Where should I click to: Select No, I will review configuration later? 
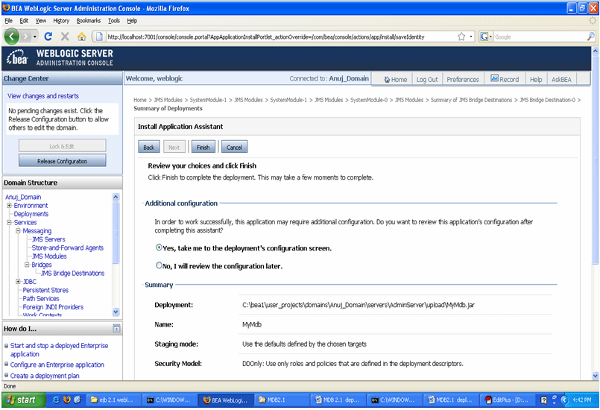pos(159,265)
